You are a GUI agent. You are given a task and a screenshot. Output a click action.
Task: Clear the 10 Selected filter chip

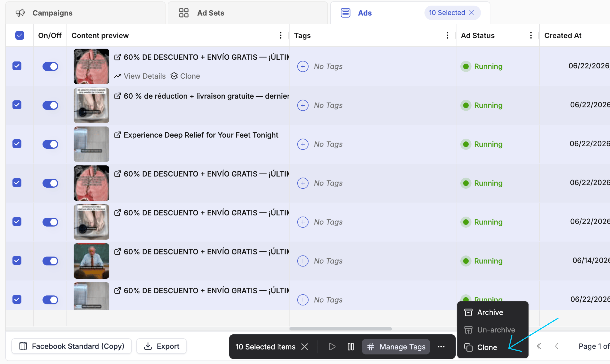[471, 13]
